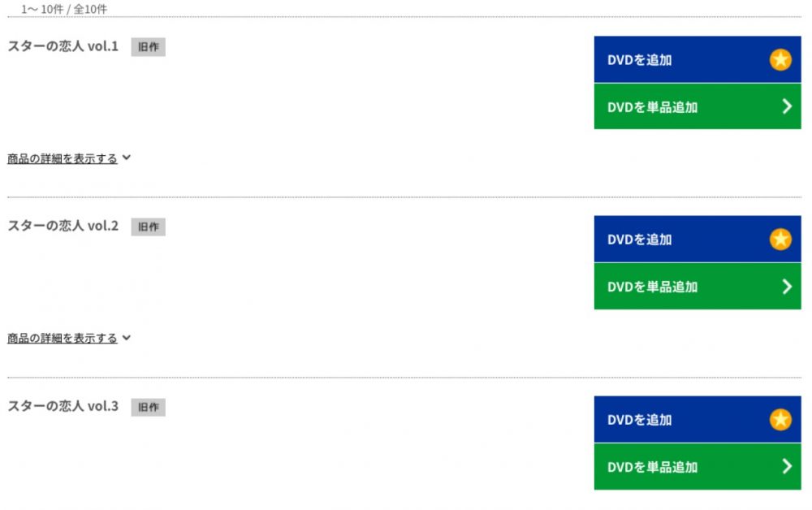This screenshot has height=510, width=812.
Task: Click arrow icon on vol.3 DVDを単品追加
Action: (787, 466)
